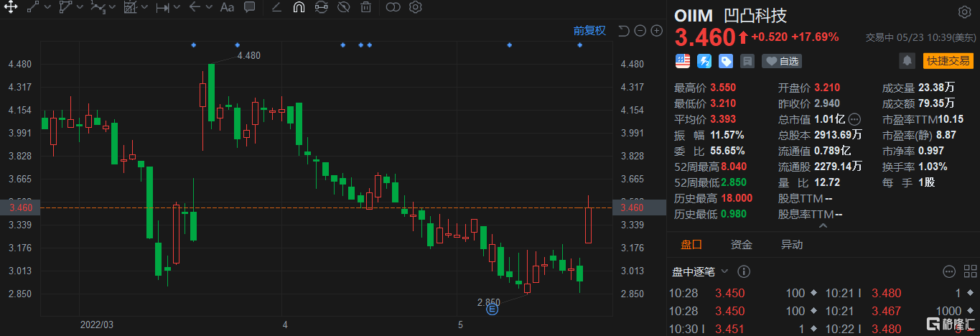Click the text annotation 'Aa' tool

pos(227,8)
